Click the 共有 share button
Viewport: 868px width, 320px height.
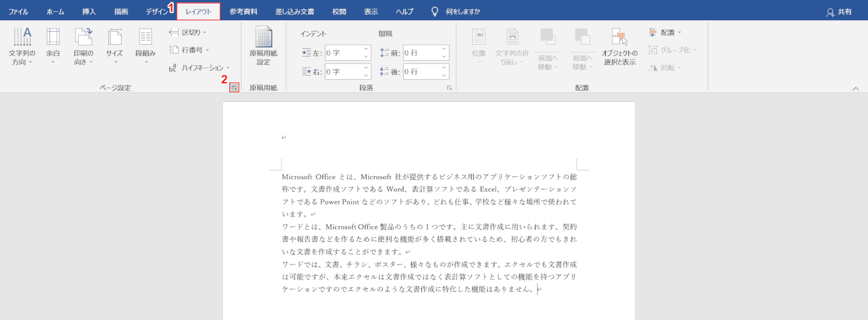[839, 11]
